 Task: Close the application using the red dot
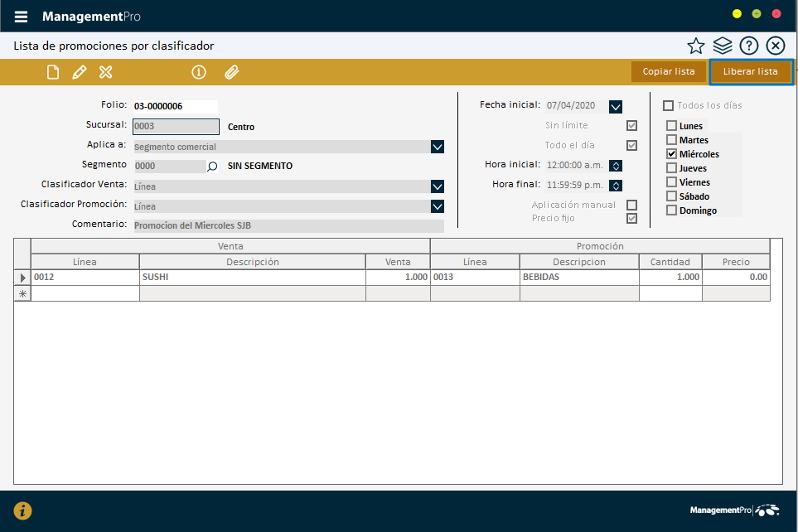coord(776,14)
